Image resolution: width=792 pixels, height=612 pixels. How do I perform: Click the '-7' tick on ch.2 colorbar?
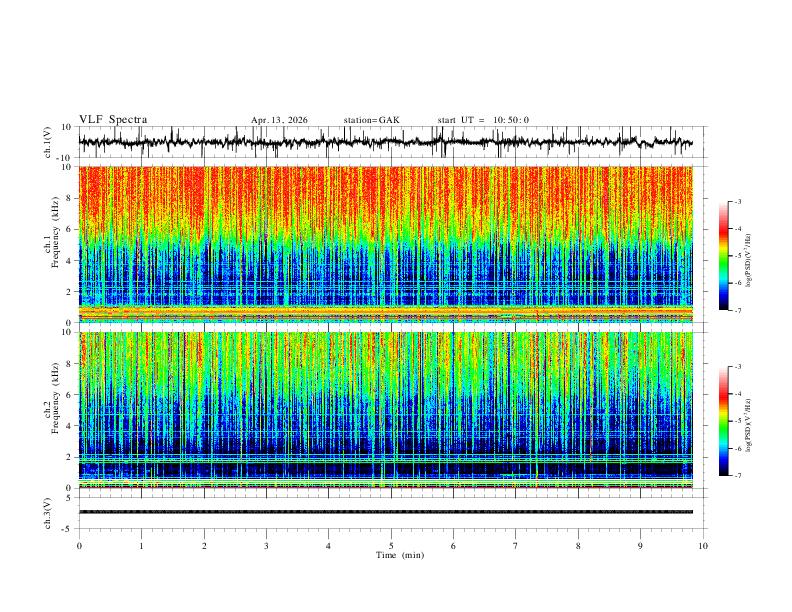738,475
